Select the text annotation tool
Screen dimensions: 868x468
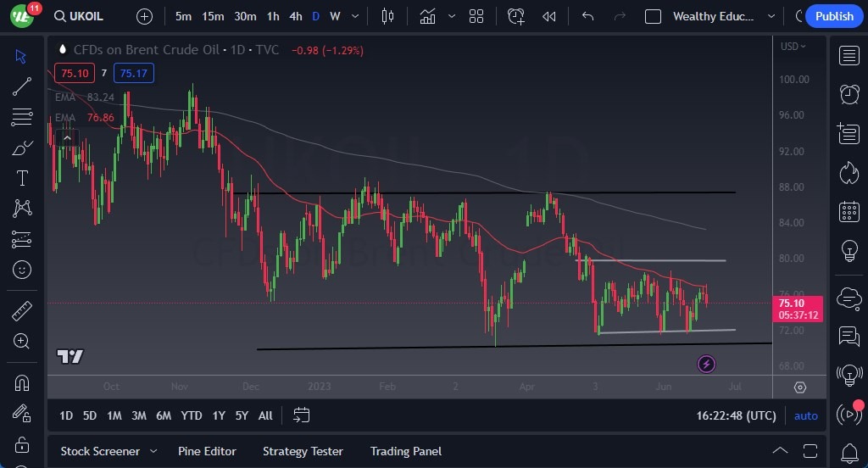[22, 178]
